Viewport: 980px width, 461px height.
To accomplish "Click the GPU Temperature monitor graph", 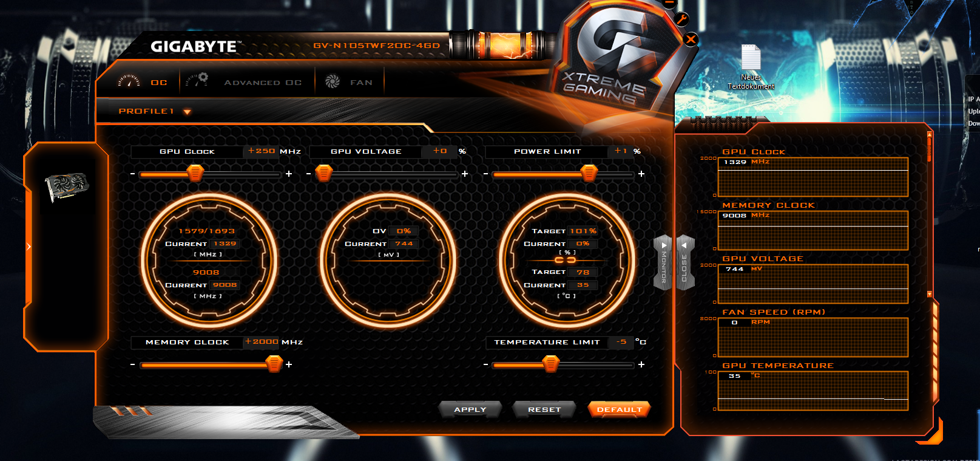I will click(813, 391).
